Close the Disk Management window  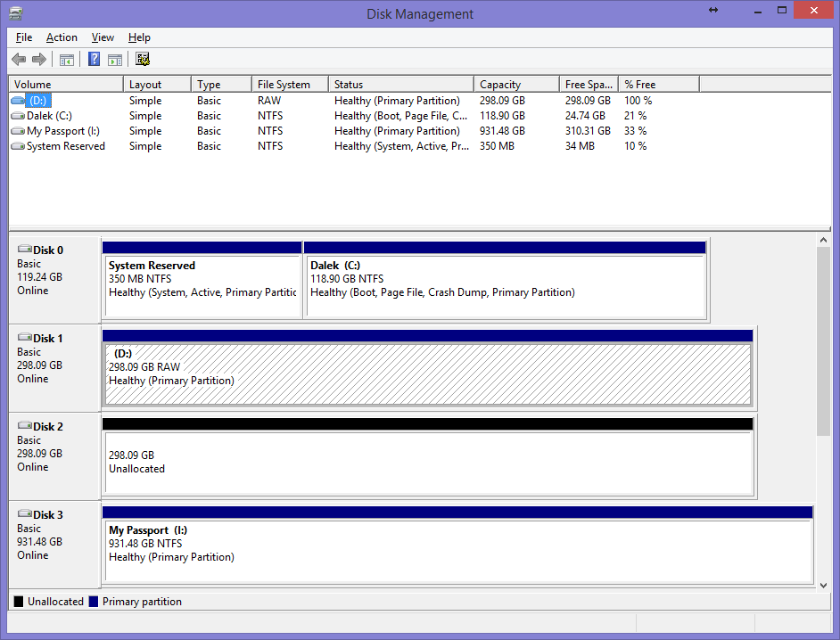tap(814, 10)
